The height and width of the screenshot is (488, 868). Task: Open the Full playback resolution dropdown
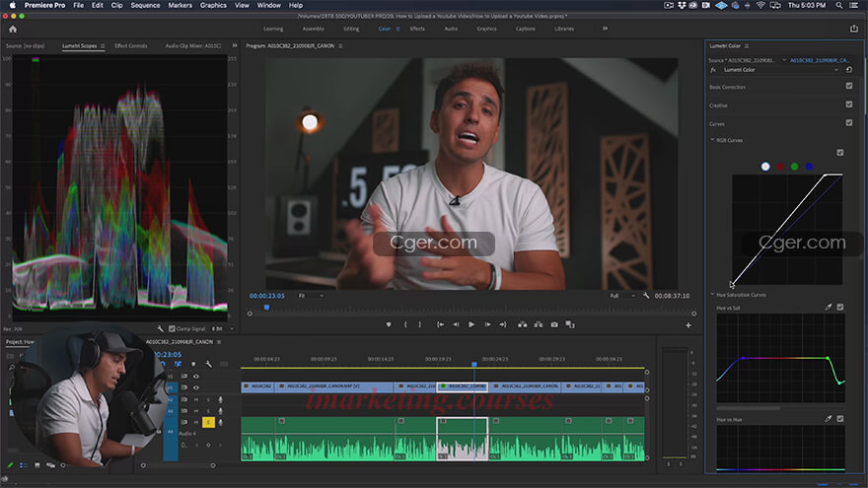[x=622, y=296]
